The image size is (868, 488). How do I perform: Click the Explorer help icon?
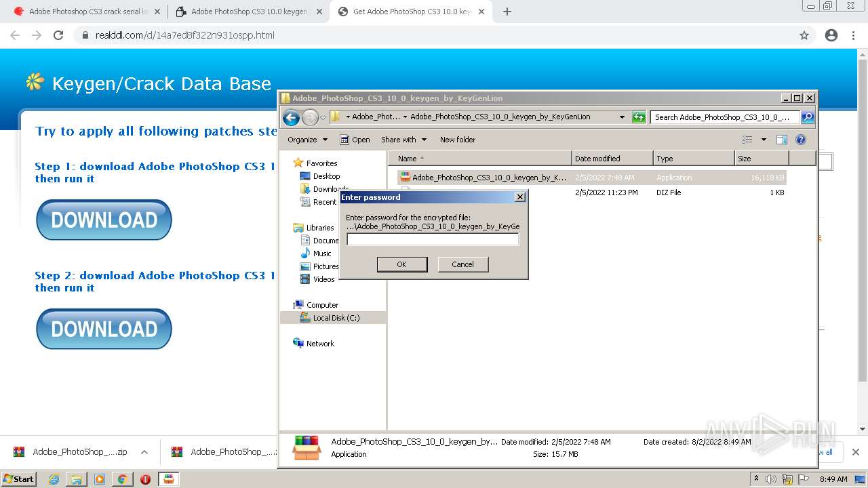tap(801, 140)
